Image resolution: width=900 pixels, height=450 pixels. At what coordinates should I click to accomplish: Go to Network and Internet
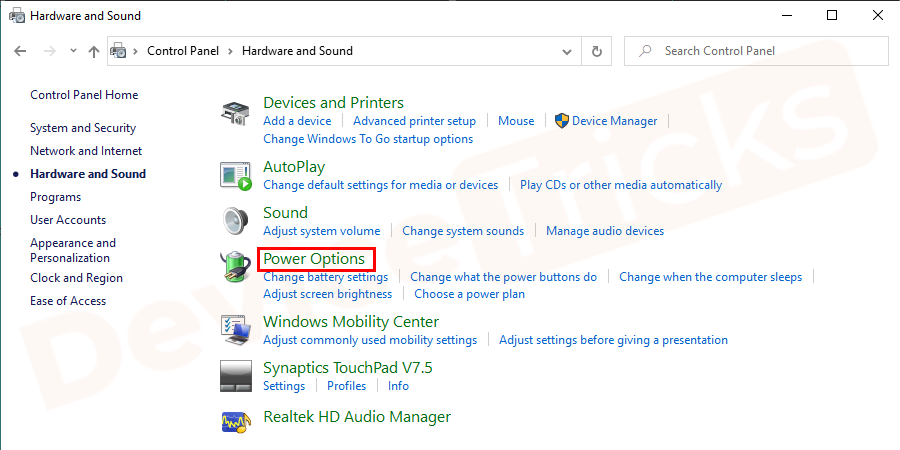click(86, 151)
